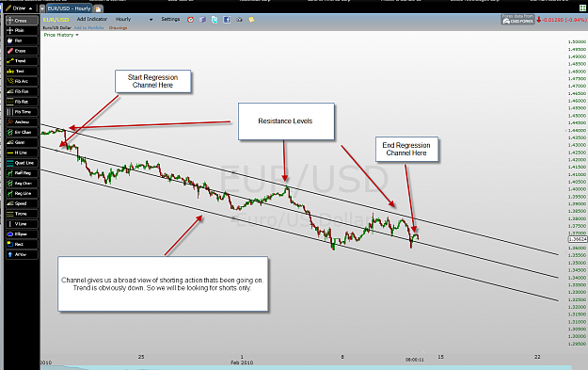Open chart Settings

tap(170, 19)
